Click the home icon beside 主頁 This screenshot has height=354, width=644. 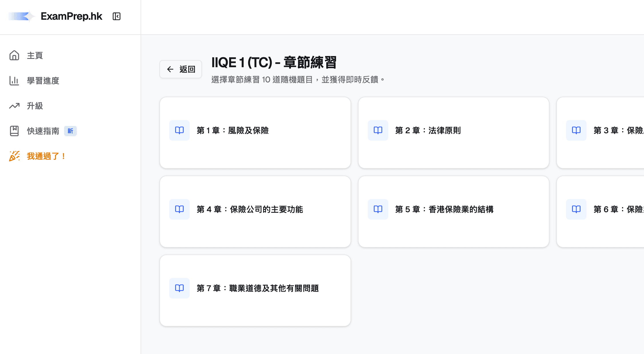pos(14,55)
